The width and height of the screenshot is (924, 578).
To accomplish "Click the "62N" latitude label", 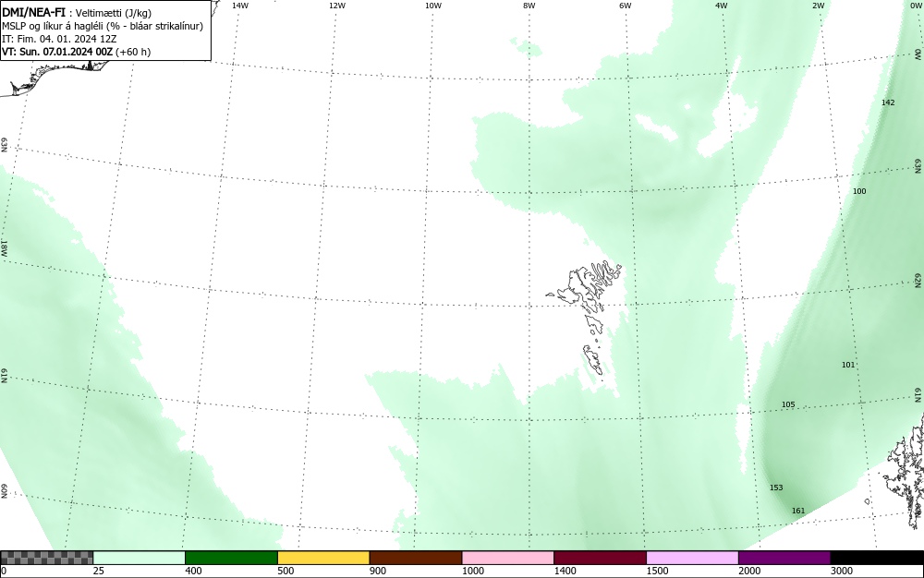I will pyautogui.click(x=918, y=280).
